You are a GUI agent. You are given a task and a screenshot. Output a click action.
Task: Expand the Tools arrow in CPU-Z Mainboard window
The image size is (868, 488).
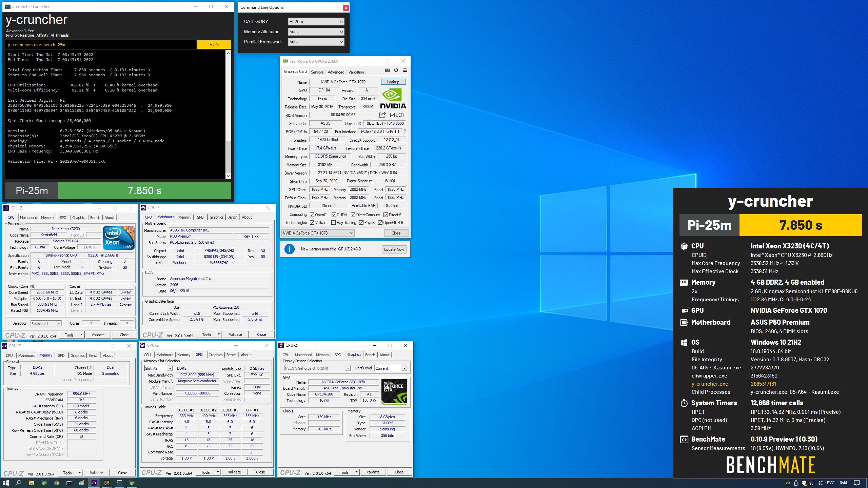coord(219,334)
